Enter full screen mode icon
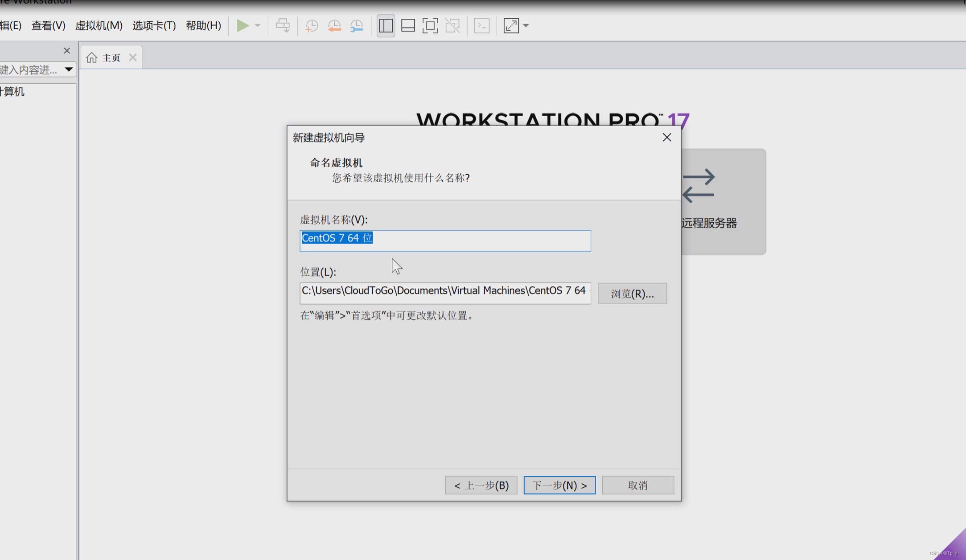Screen dimensions: 966x560 coord(430,25)
